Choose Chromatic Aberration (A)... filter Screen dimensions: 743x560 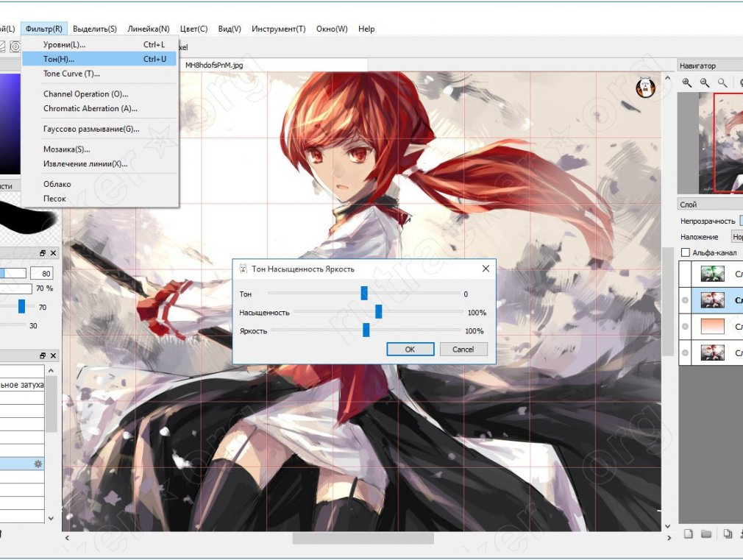(x=99, y=109)
